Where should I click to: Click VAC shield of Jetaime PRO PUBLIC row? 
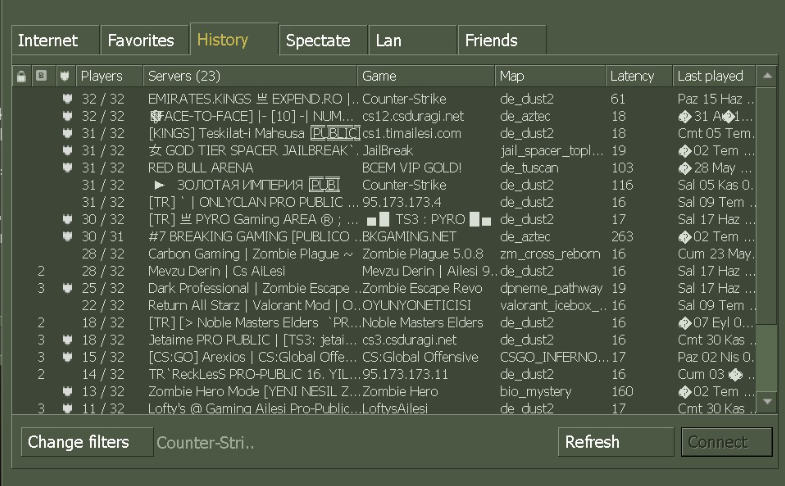[x=67, y=340]
